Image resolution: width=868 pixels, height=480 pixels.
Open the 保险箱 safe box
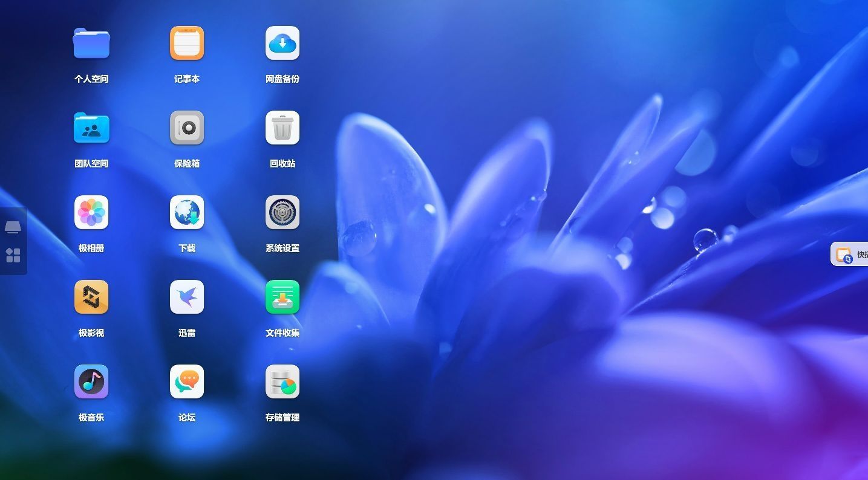coord(187,128)
